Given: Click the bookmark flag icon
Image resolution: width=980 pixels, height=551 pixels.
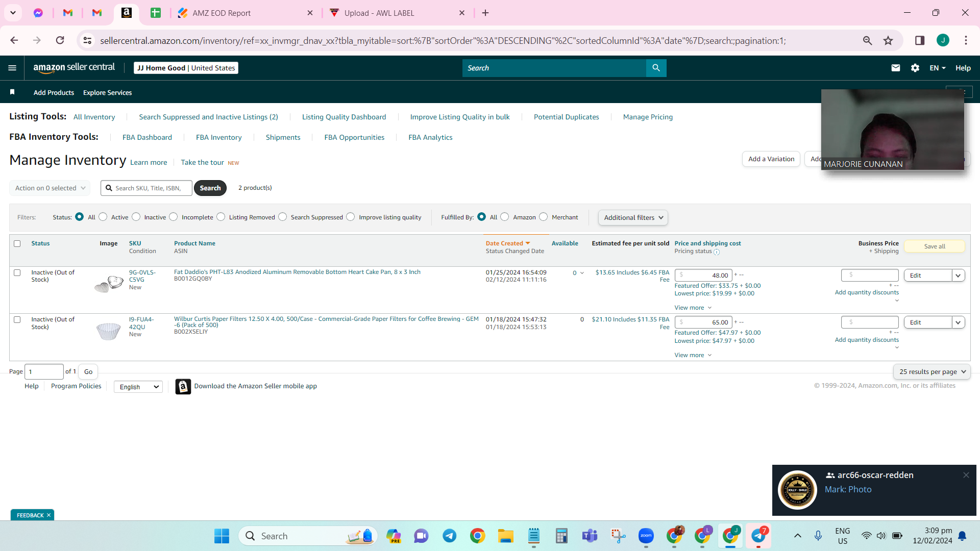Looking at the screenshot, I should pos(12,92).
